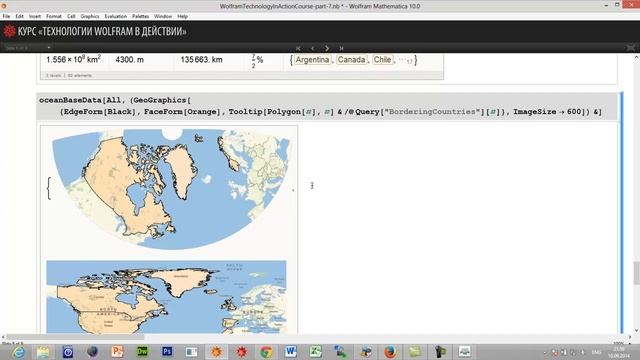This screenshot has width=640, height=360.
Task: Open the Edit menu
Action: click(x=20, y=16)
